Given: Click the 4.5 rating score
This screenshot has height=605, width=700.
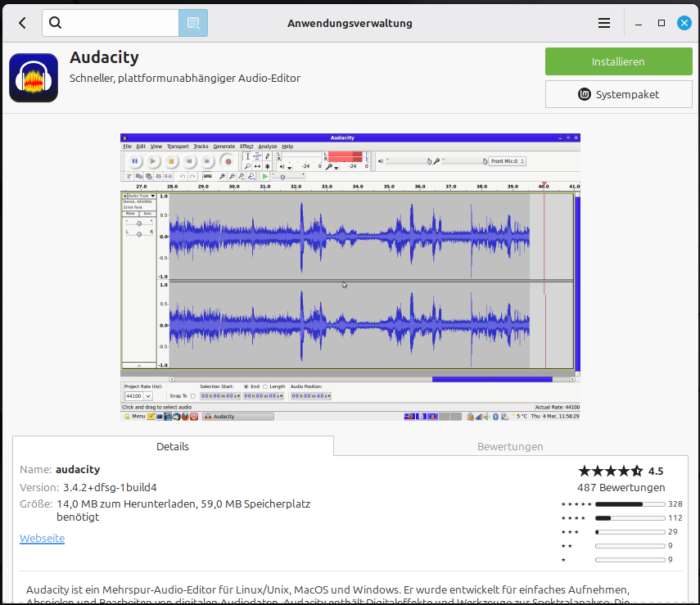Looking at the screenshot, I should (x=656, y=471).
